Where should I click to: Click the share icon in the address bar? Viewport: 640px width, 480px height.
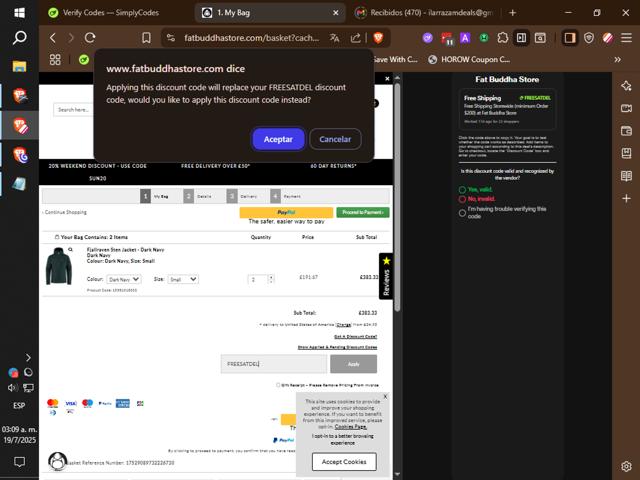coord(356,38)
